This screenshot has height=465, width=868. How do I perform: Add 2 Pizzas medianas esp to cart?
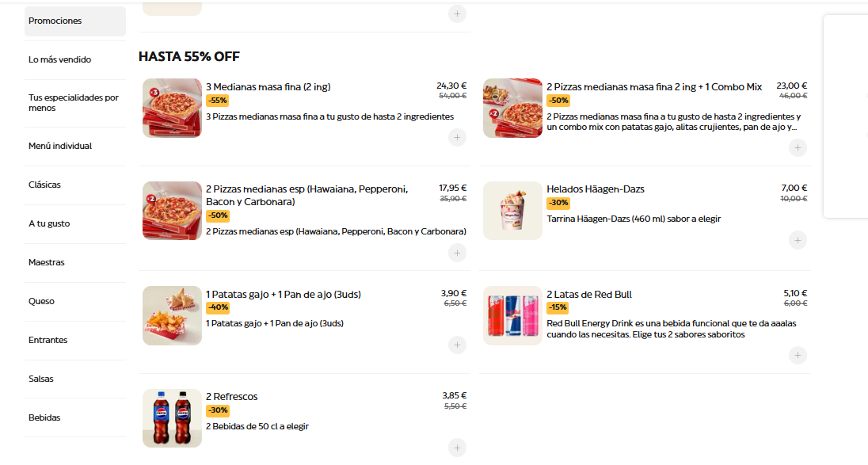pyautogui.click(x=457, y=253)
